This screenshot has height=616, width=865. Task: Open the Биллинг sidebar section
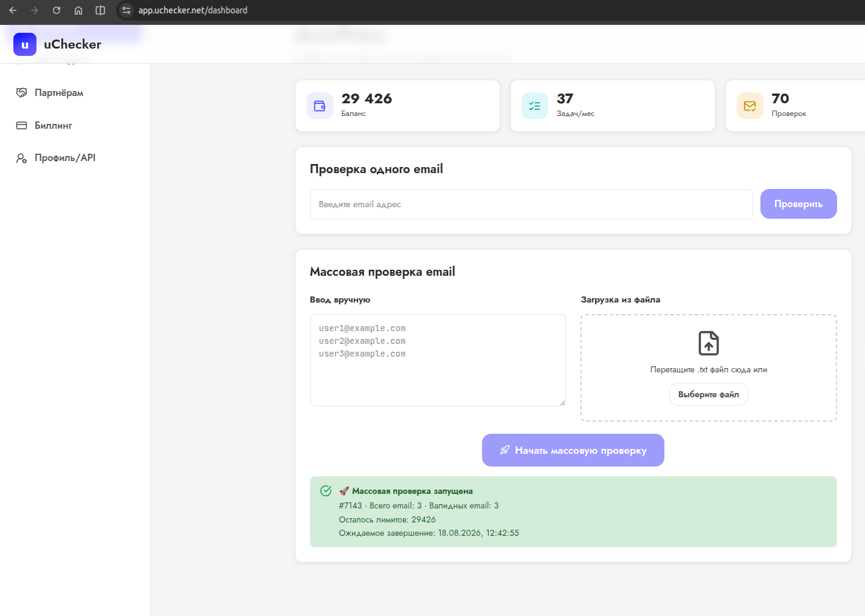[x=53, y=125]
